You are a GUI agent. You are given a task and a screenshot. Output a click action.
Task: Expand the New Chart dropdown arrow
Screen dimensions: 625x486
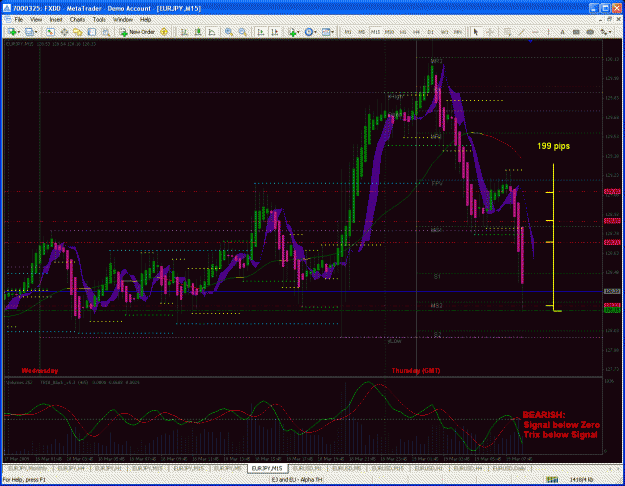[x=19, y=32]
